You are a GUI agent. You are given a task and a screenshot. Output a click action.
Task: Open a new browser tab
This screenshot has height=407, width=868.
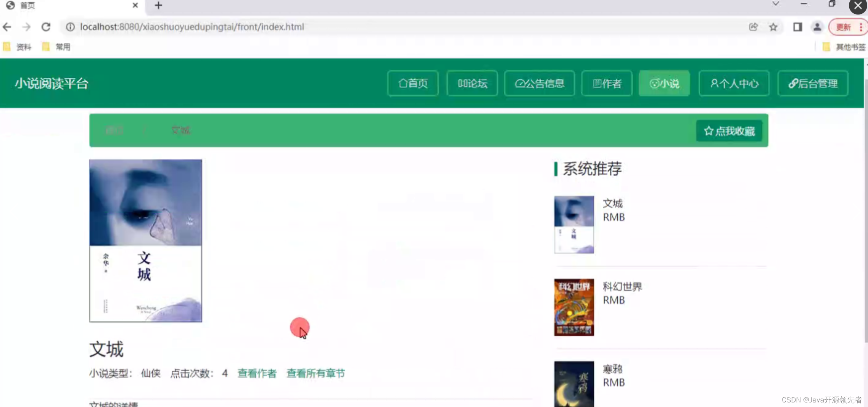[x=158, y=5]
